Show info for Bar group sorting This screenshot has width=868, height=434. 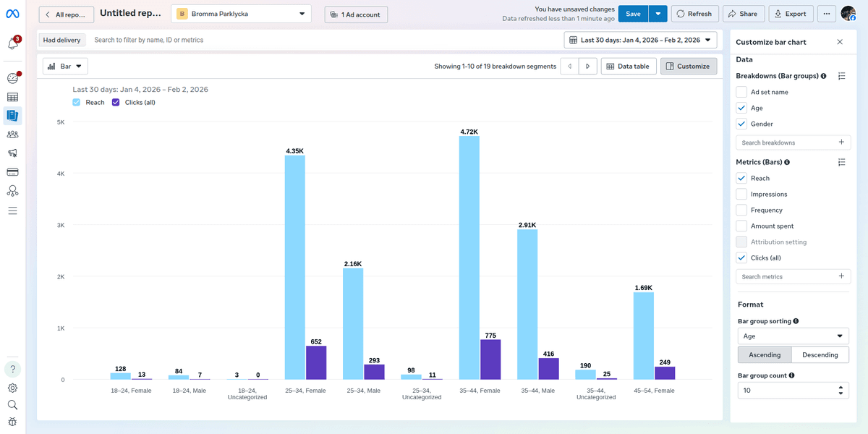click(x=796, y=321)
